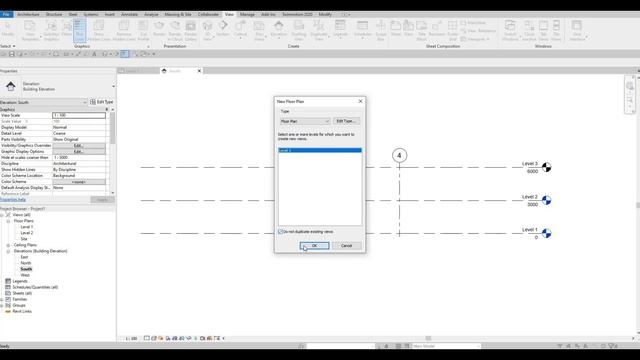The image size is (640, 360).
Task: Collapse the Views (all) tree node
Action: point(2,215)
